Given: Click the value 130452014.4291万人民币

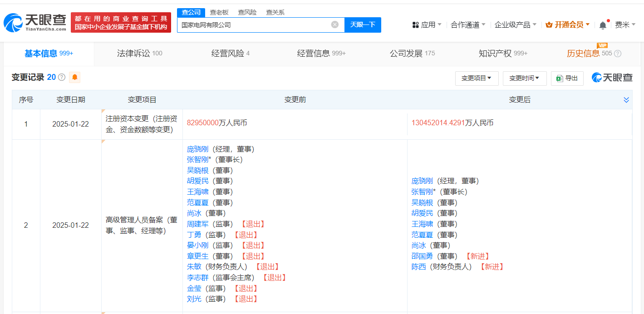Looking at the screenshot, I should pyautogui.click(x=452, y=123).
